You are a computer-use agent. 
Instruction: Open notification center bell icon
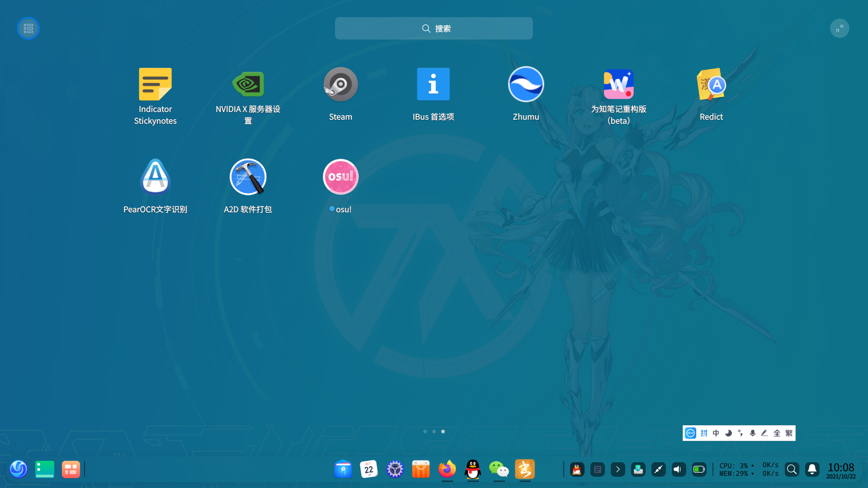click(812, 469)
